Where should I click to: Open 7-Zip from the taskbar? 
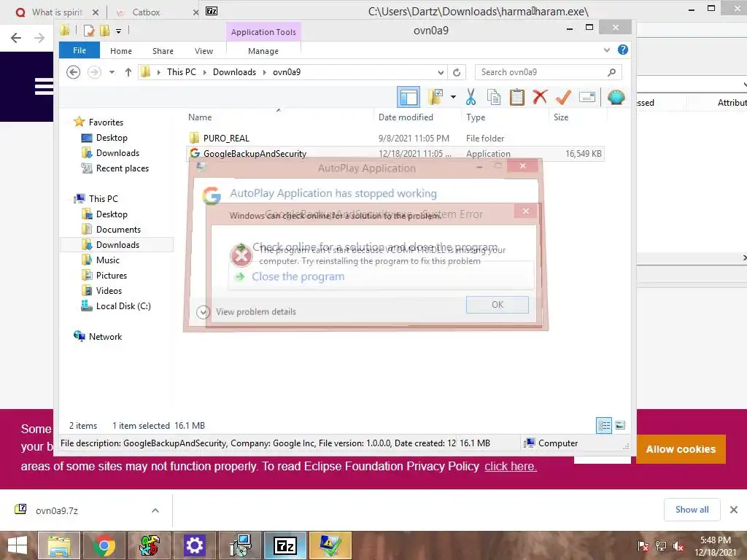point(285,545)
